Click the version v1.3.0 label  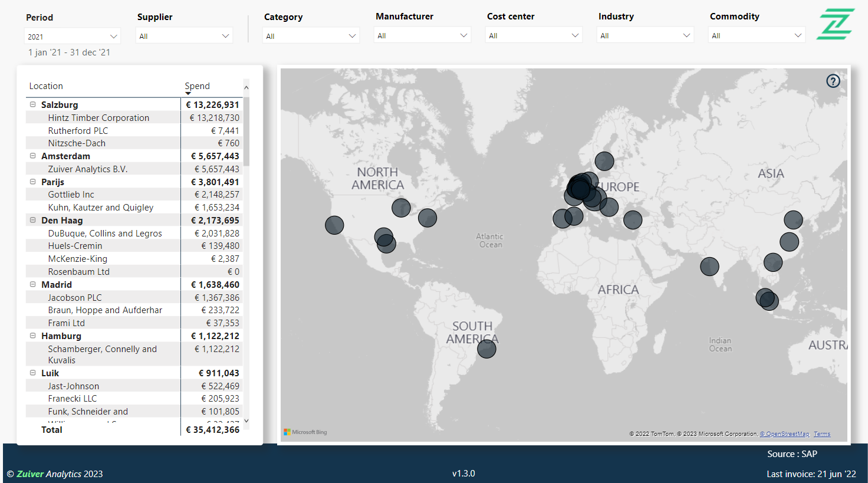click(x=463, y=474)
